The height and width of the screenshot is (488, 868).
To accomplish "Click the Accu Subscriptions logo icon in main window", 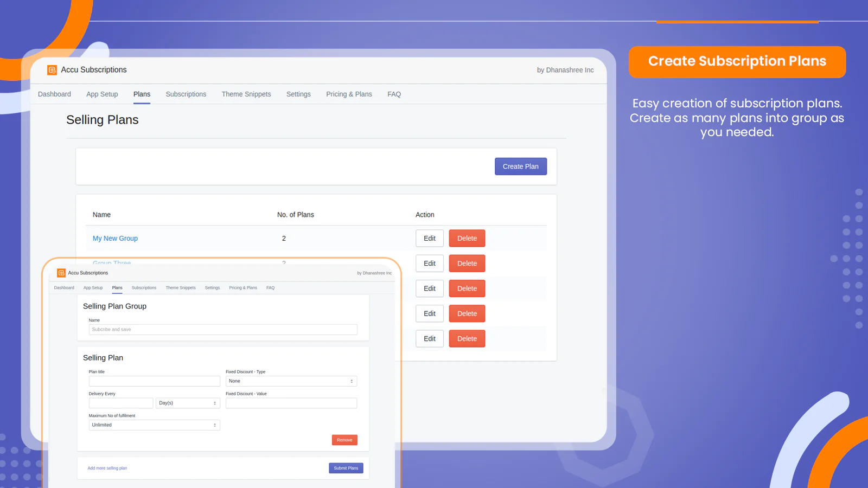I will (x=52, y=70).
